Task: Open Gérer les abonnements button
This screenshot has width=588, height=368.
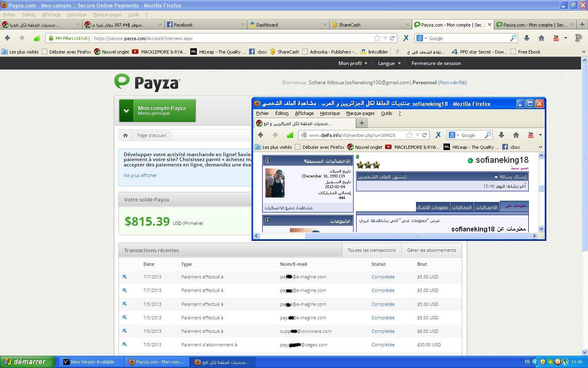Action: tap(432, 250)
